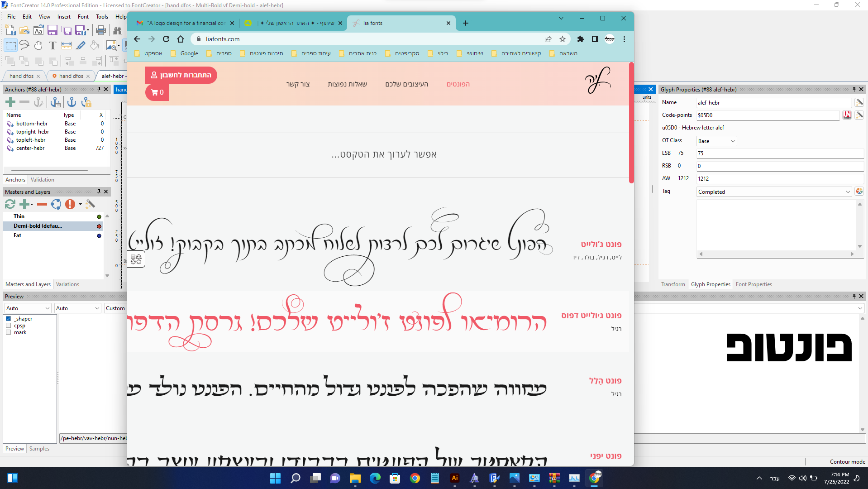Click the refresh icon in Masters and Layers
The width and height of the screenshot is (868, 489).
tap(10, 204)
